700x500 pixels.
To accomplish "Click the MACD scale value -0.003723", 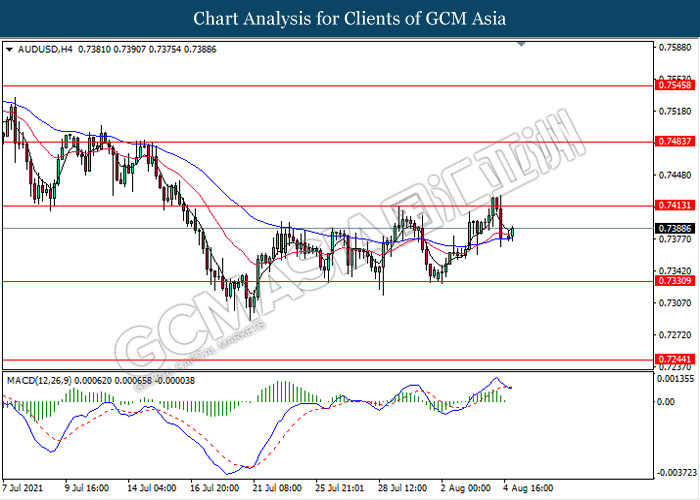I will [x=678, y=473].
